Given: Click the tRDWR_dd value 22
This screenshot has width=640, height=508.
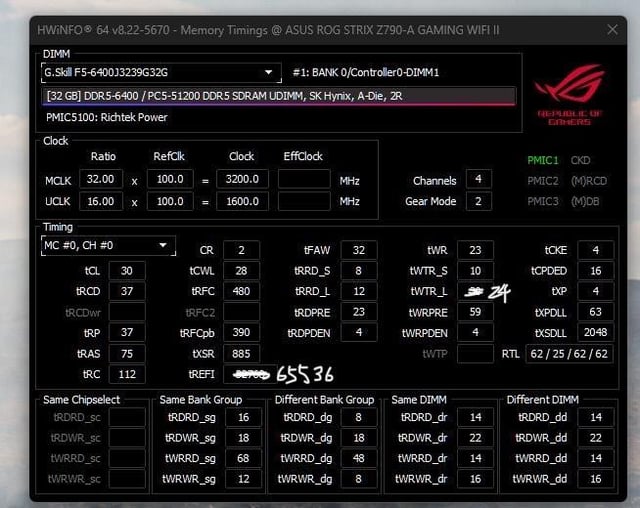Looking at the screenshot, I should pos(596,438).
